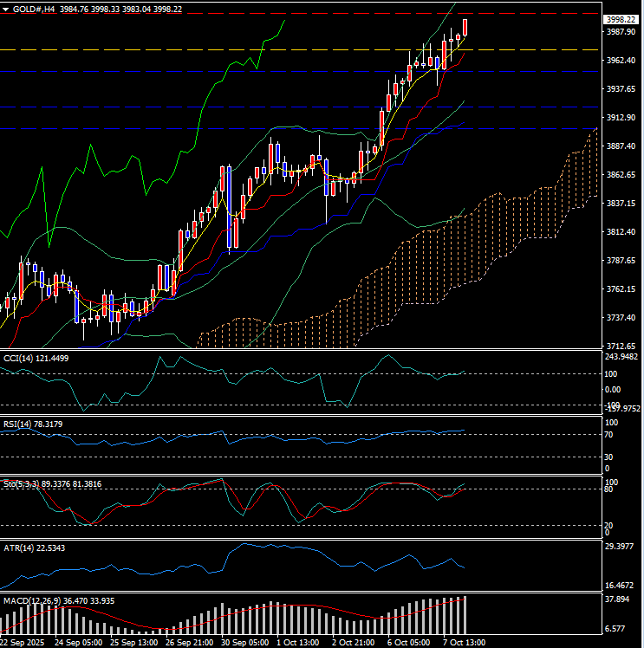The image size is (644, 648).
Task: Click the 3787.65 price axis label
Action: pos(621,261)
